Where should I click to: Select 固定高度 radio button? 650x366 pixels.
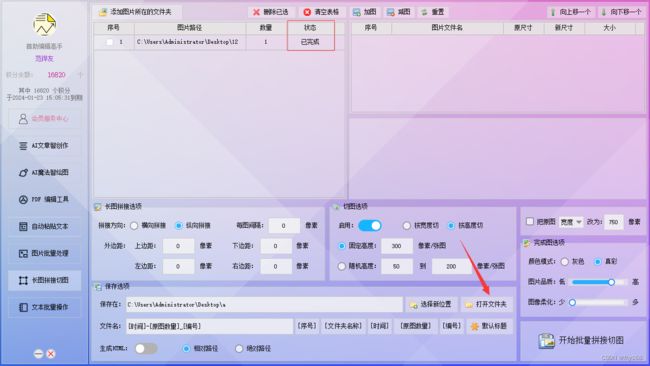(342, 246)
